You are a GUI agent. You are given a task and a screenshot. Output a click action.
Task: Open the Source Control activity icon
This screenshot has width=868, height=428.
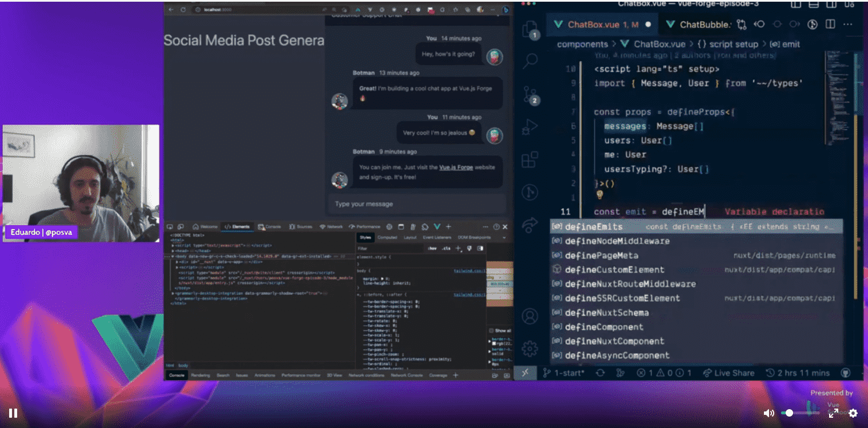pyautogui.click(x=530, y=94)
